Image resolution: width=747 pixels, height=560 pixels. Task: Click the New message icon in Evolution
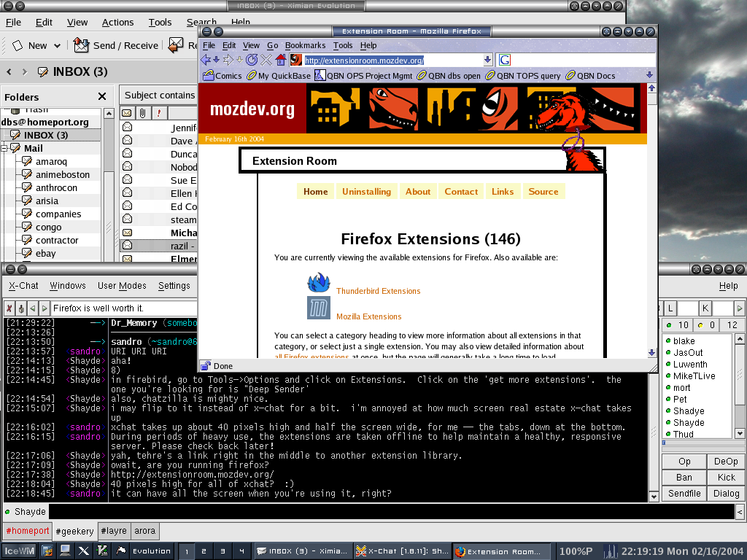coord(18,46)
